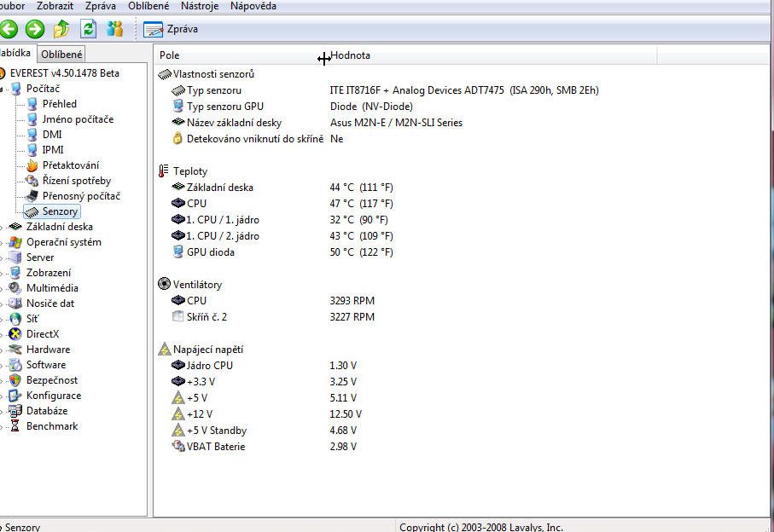Select the Skříň č. 2 fan row

coord(273,316)
